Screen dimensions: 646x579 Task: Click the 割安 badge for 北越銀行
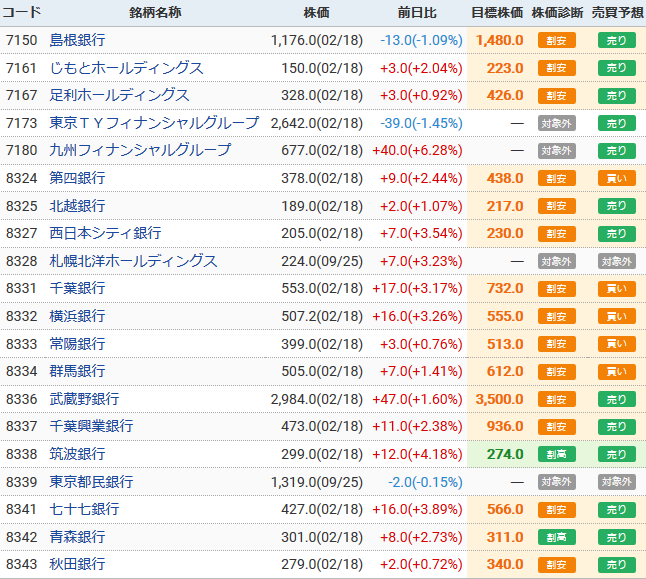click(x=557, y=206)
